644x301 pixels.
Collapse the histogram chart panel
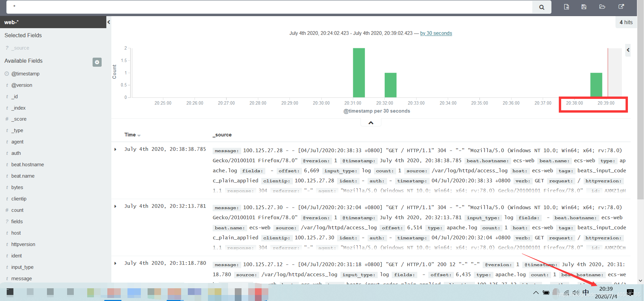371,123
